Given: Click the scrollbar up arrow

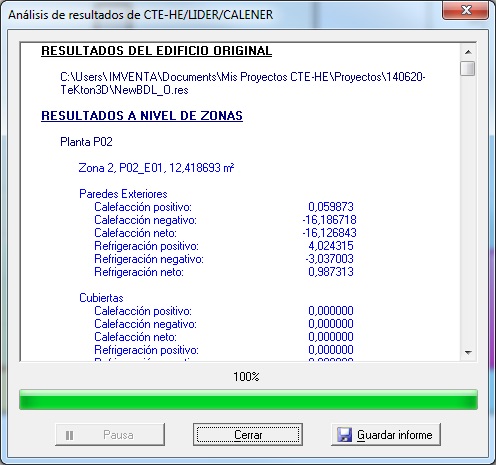Looking at the screenshot, I should [x=468, y=52].
